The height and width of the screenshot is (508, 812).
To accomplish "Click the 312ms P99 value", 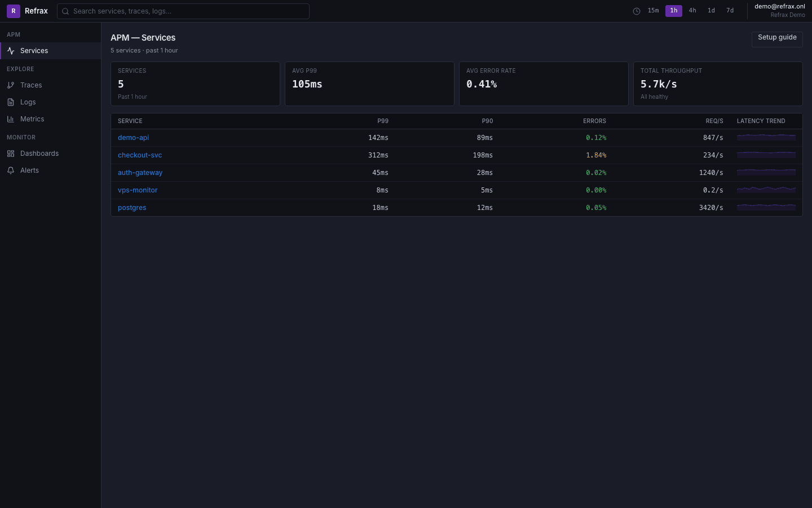I will tap(378, 155).
